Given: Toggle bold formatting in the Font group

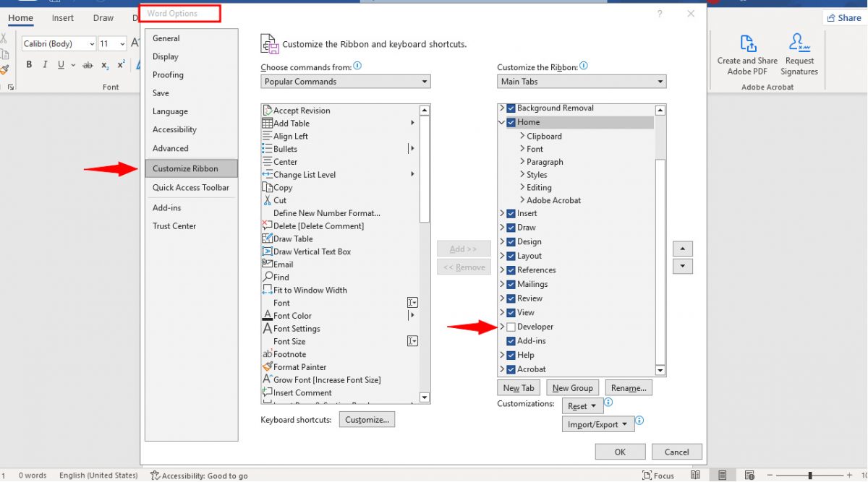Looking at the screenshot, I should pos(28,64).
